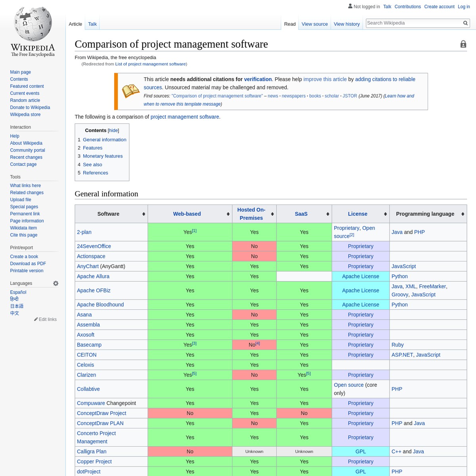476x476 pixels.
Task: Sort table by Hosted On-Premises arrows
Action: pos(272,214)
